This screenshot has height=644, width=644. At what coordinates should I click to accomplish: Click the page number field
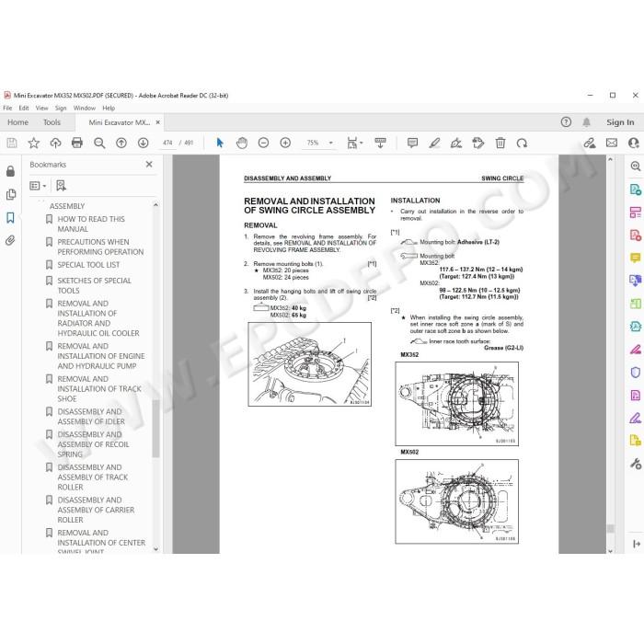(167, 143)
